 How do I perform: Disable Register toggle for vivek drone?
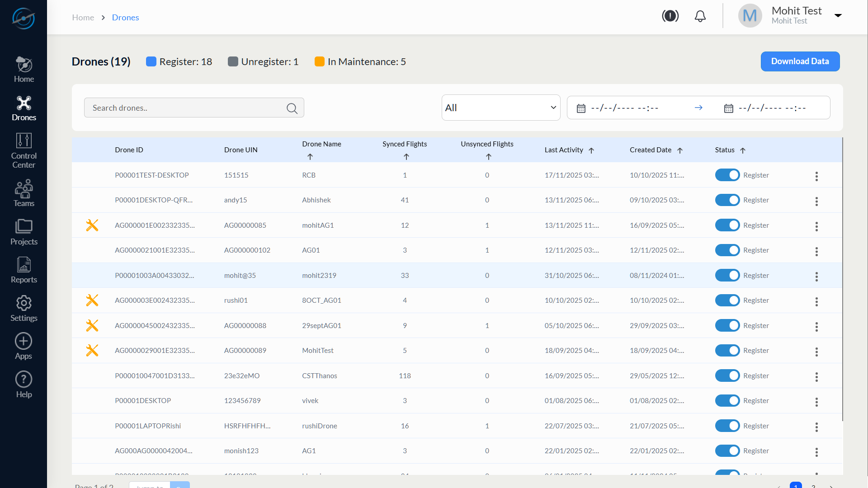727,401
